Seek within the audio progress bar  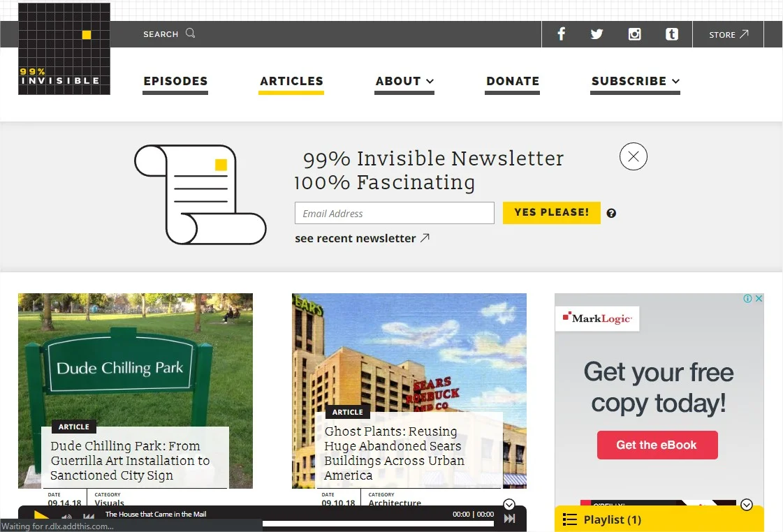[378, 524]
